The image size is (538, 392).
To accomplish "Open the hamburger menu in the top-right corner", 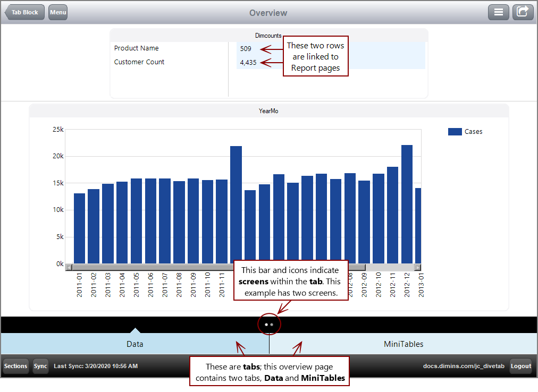I will click(498, 12).
